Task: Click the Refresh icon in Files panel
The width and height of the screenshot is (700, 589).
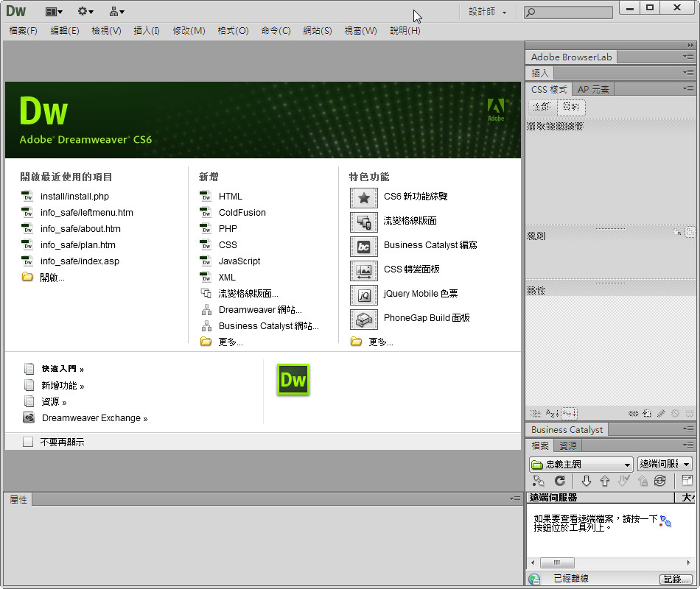Action: tap(560, 481)
